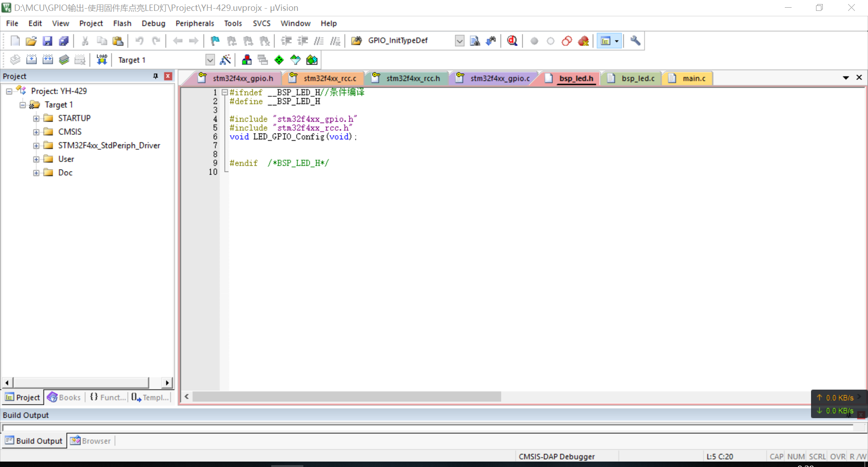This screenshot has height=467, width=868.
Task: Open the Peripherals menu
Action: pos(194,24)
